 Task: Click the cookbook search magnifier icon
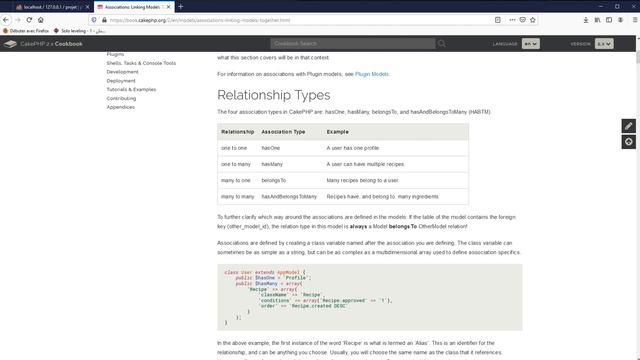[442, 43]
